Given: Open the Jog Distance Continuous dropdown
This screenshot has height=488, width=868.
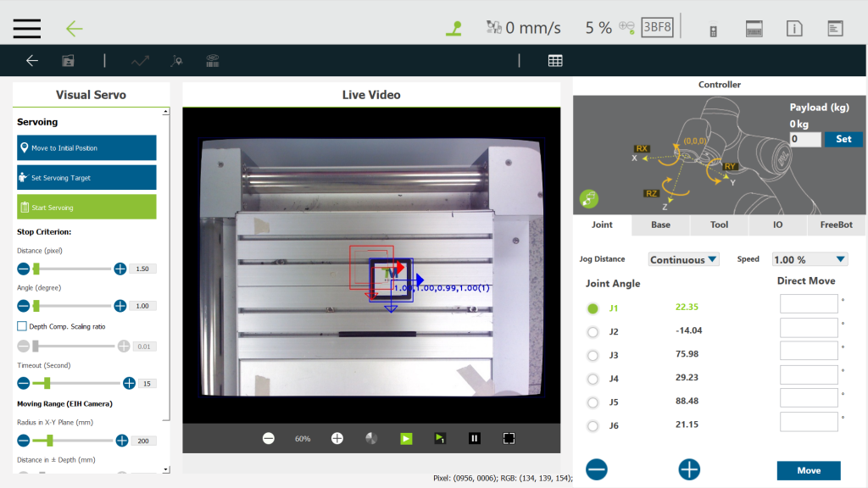Looking at the screenshot, I should (683, 259).
